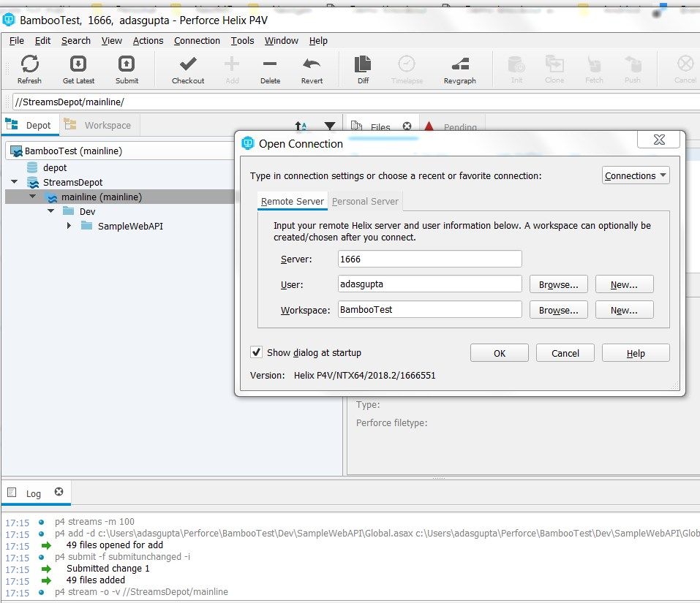Click the Checkout checkmark icon
Viewport: 700px width, 603px height.
point(188,64)
